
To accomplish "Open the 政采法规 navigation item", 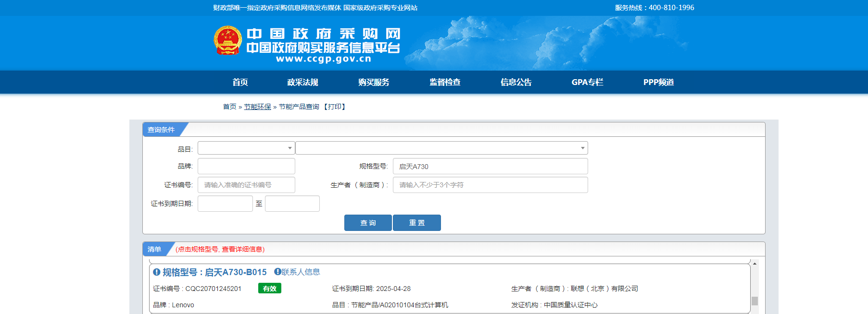I will pyautogui.click(x=302, y=82).
